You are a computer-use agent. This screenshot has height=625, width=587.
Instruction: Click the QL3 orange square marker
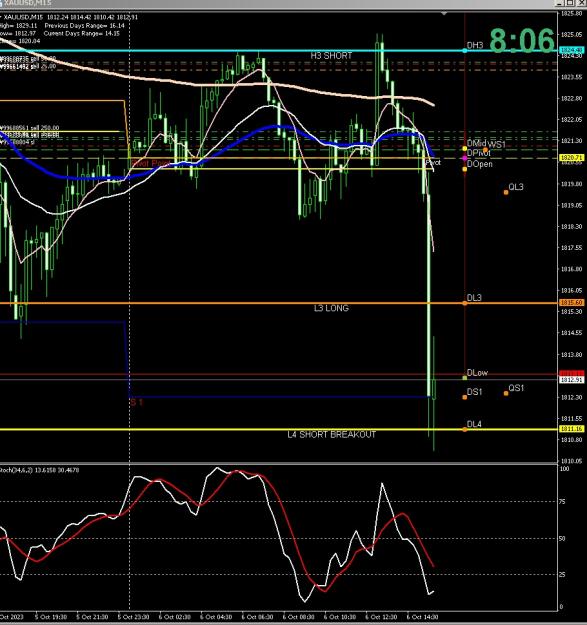pyautogui.click(x=506, y=193)
